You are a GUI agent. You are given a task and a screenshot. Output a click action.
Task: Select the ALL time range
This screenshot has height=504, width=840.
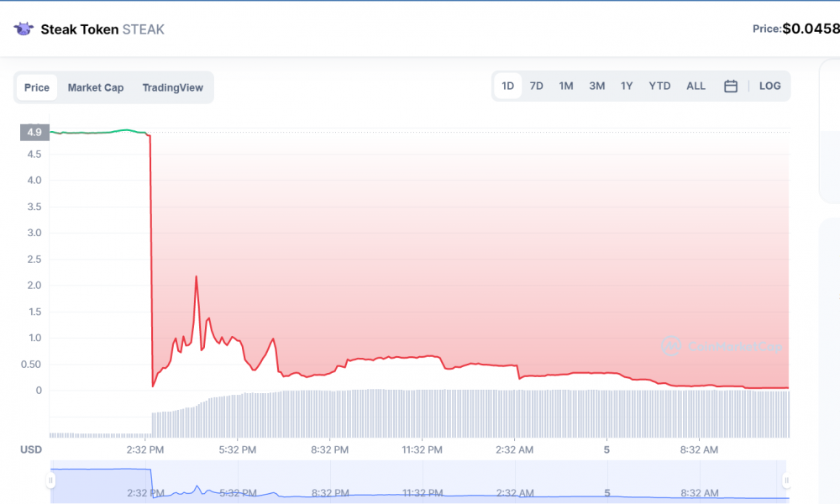click(696, 86)
